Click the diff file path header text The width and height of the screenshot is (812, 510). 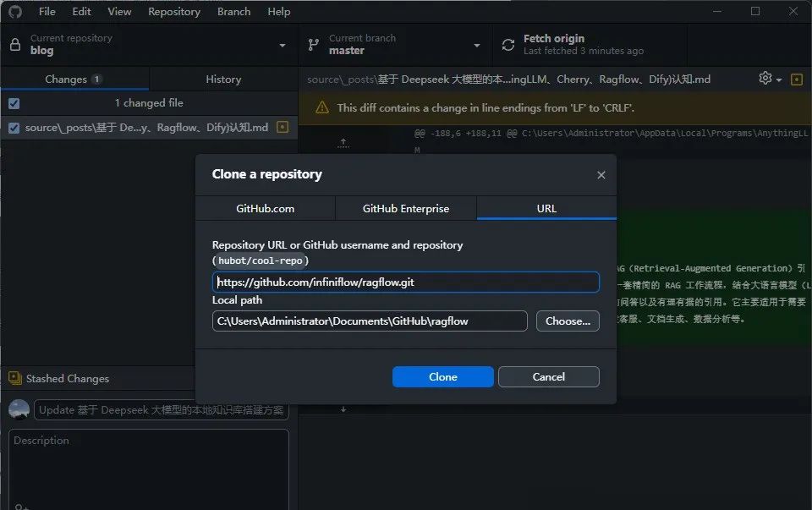pyautogui.click(x=508, y=80)
